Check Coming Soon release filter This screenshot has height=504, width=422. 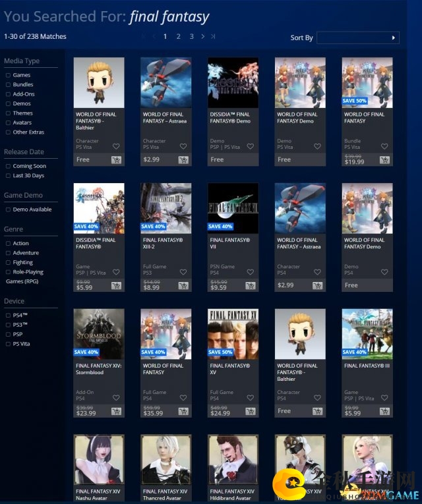click(9, 166)
